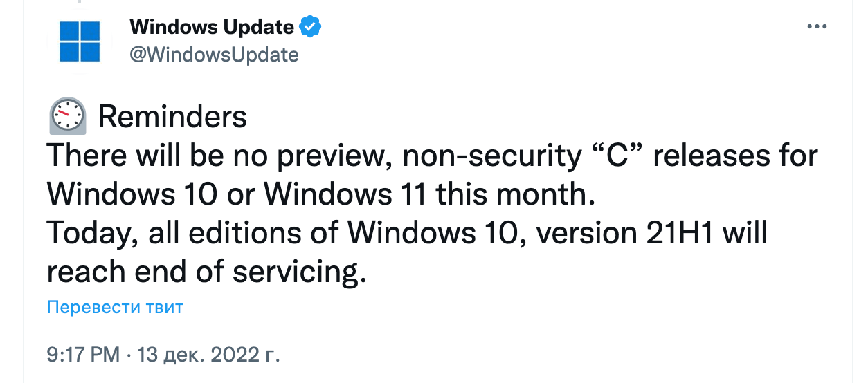868x383 pixels.
Task: Open the Windows Update display name
Action: click(x=212, y=28)
